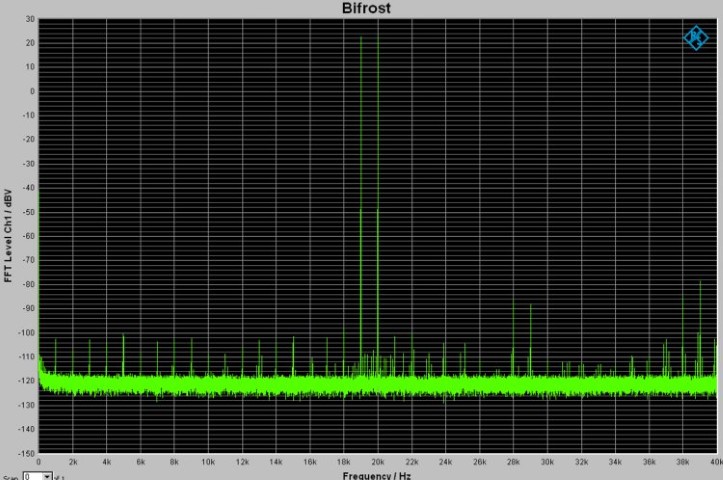The image size is (723, 480).
Task: Click the Scan value field showing 0
Action: tap(33, 476)
